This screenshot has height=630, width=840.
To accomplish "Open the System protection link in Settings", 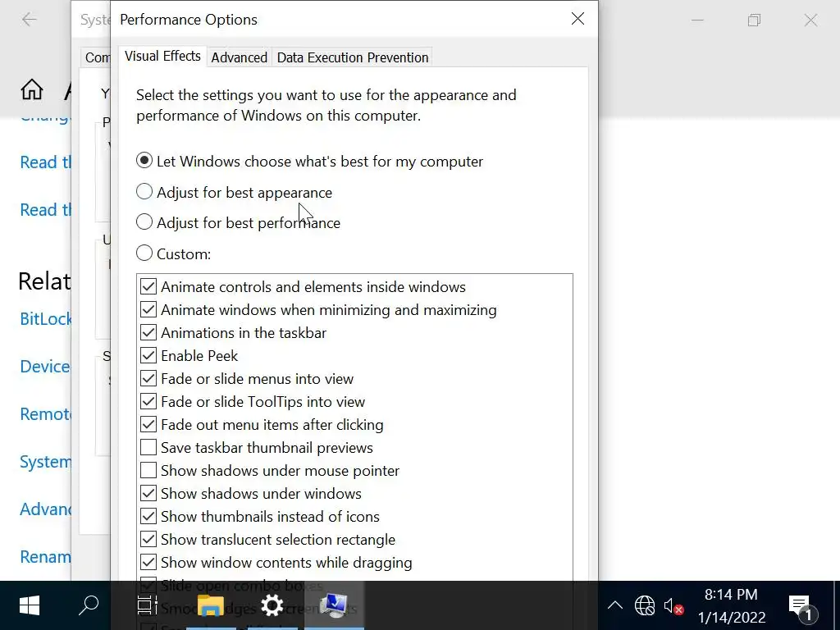I will click(x=46, y=462).
